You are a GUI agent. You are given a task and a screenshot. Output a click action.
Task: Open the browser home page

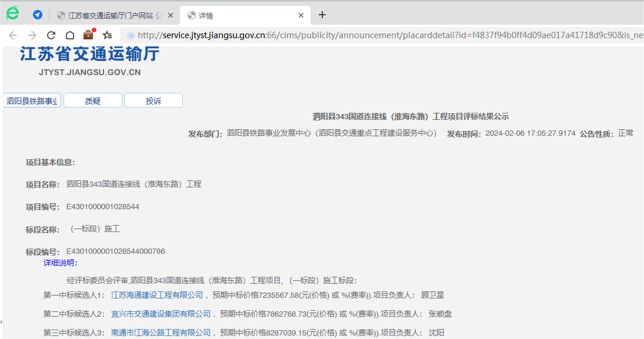[69, 35]
